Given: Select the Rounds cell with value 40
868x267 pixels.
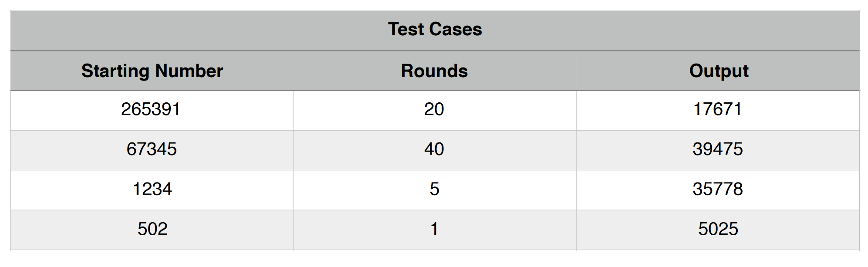Looking at the screenshot, I should tap(435, 150).
